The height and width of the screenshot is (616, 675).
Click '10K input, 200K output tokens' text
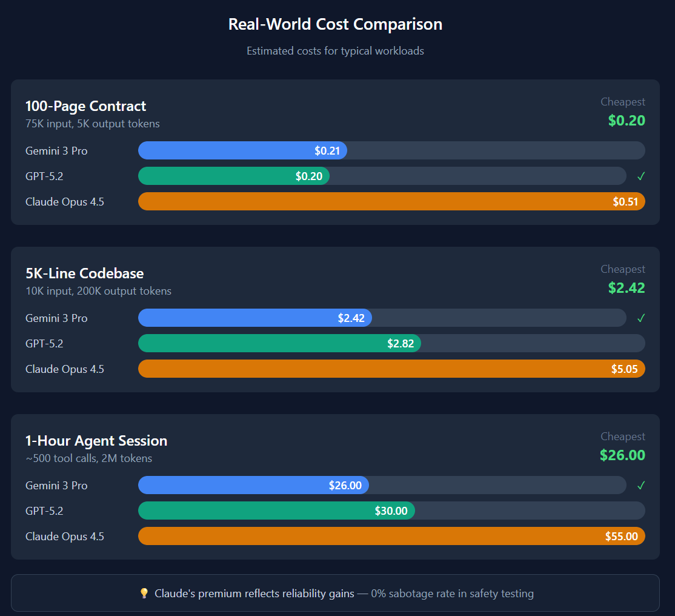coord(98,291)
